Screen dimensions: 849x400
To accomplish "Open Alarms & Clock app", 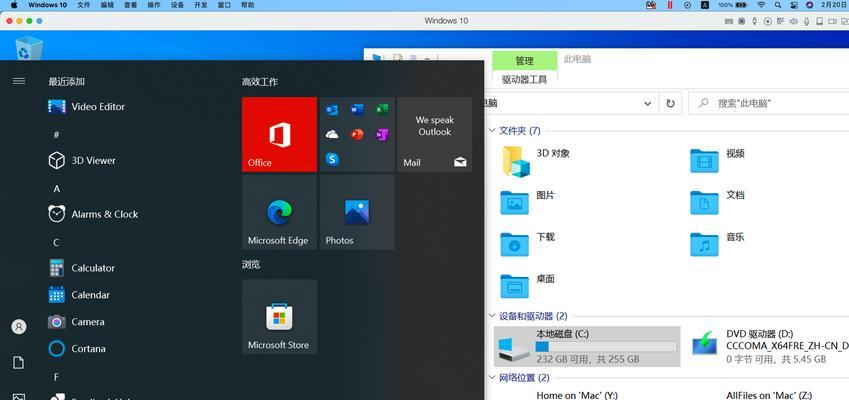I will click(x=93, y=214).
